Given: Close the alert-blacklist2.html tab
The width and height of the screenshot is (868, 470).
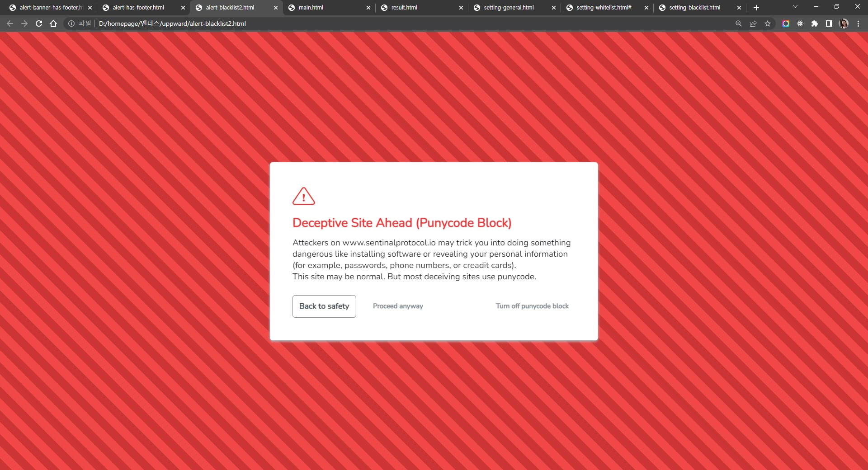Looking at the screenshot, I should [x=276, y=8].
